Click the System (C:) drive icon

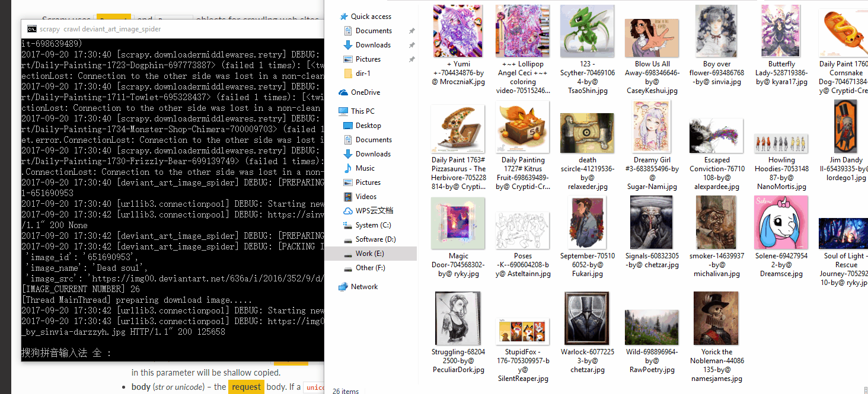point(348,225)
